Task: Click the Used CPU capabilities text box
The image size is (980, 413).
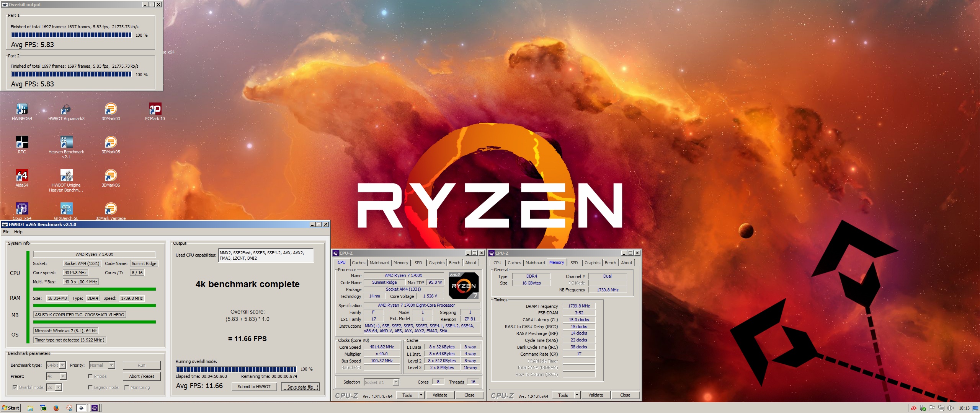Action: coord(266,255)
